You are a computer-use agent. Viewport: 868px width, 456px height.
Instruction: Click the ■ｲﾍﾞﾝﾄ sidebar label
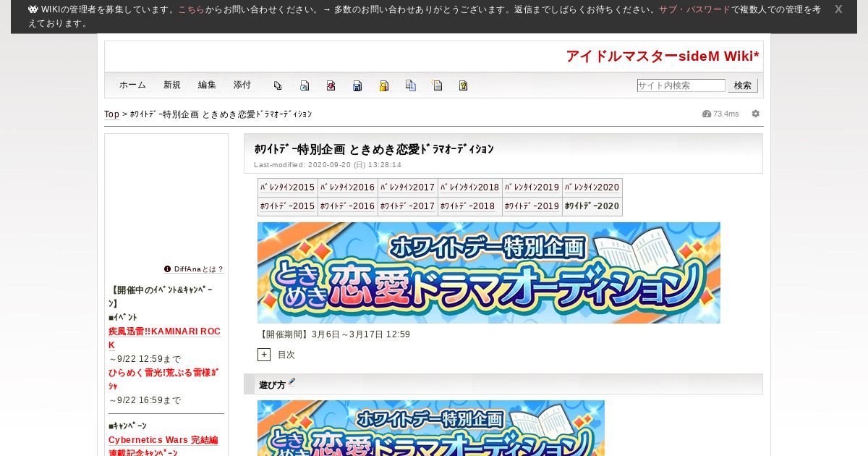tap(123, 318)
